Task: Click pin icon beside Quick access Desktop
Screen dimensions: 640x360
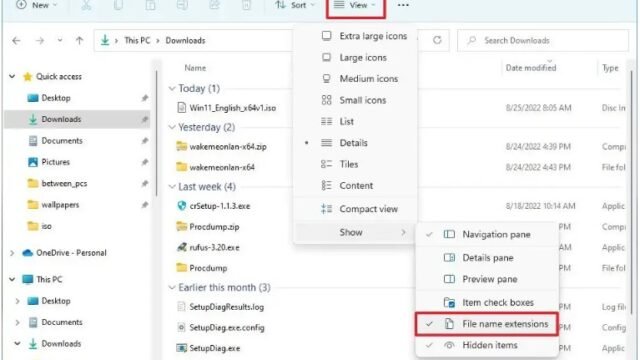Action: [144, 98]
